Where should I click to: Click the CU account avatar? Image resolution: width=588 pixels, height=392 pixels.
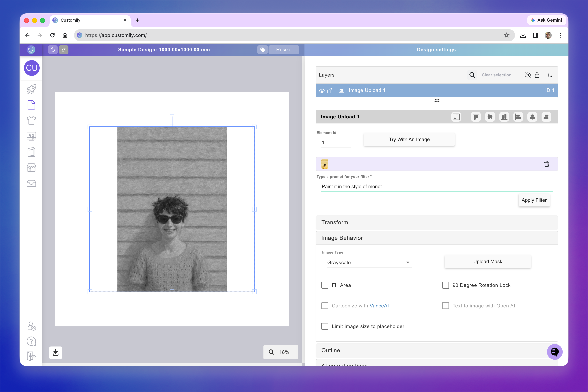(x=32, y=68)
